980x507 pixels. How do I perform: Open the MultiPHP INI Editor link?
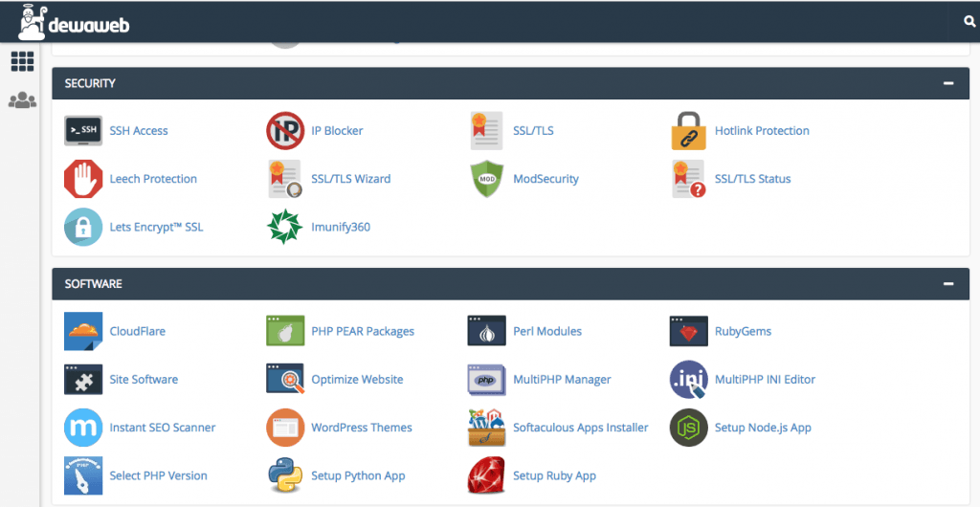(765, 379)
